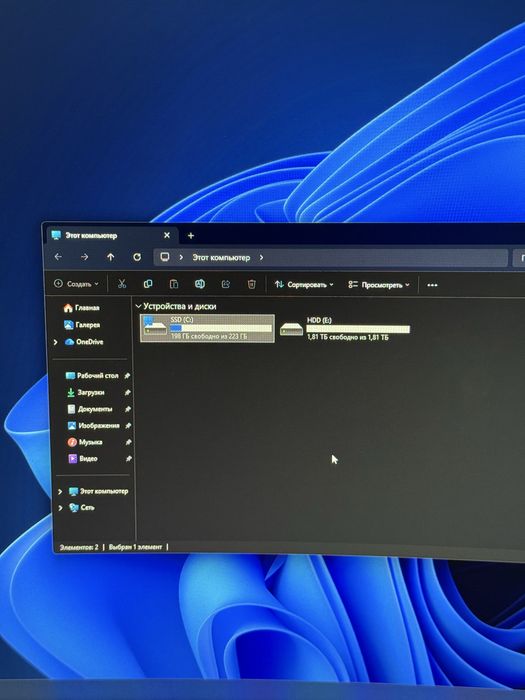Click the Share icon in toolbar
525x700 pixels.
click(x=225, y=284)
